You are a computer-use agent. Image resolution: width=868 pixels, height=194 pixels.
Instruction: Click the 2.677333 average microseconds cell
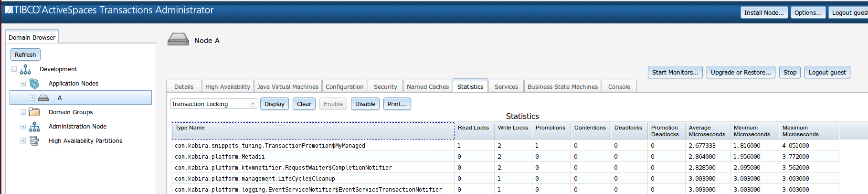[x=708, y=146]
